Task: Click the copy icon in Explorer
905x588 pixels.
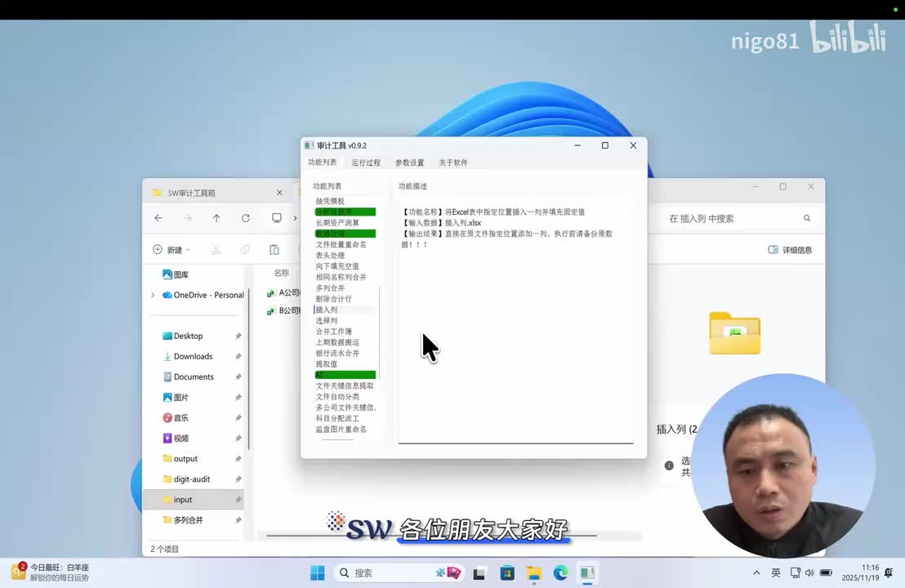Action: click(x=245, y=250)
